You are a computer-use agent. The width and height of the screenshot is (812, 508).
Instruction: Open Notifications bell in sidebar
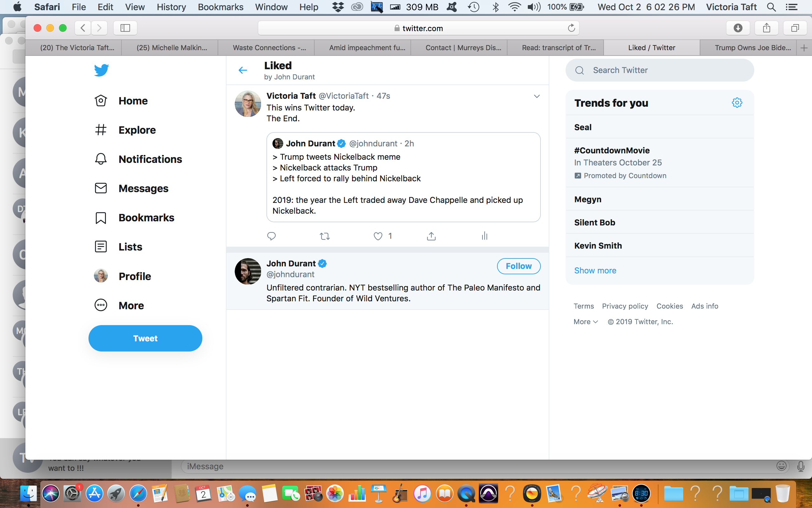(x=138, y=159)
